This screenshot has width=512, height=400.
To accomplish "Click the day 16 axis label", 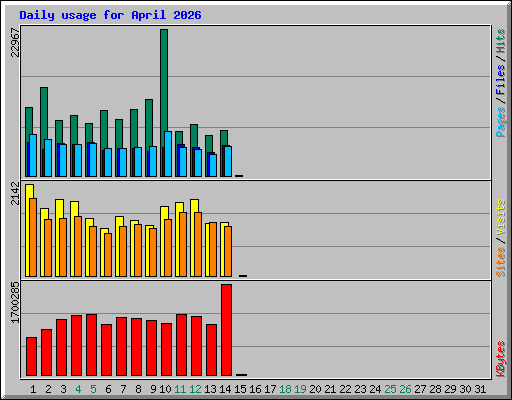I will coord(255,389).
